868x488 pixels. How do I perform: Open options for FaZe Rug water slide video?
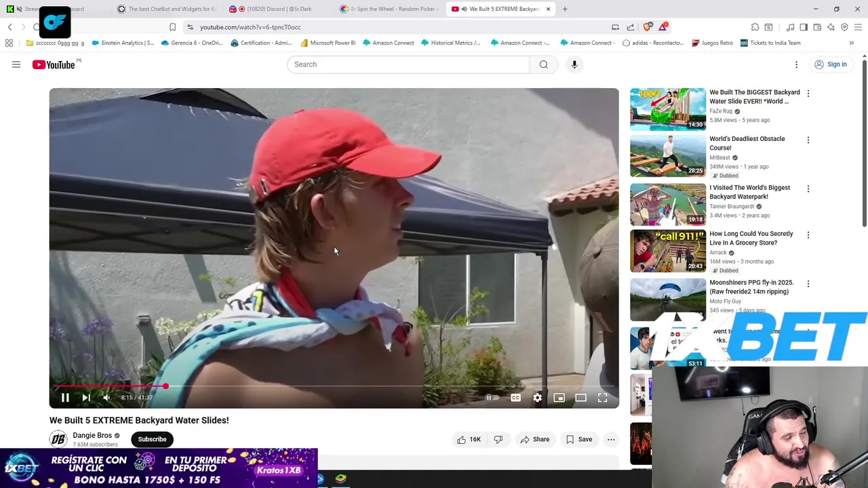pyautogui.click(x=808, y=94)
